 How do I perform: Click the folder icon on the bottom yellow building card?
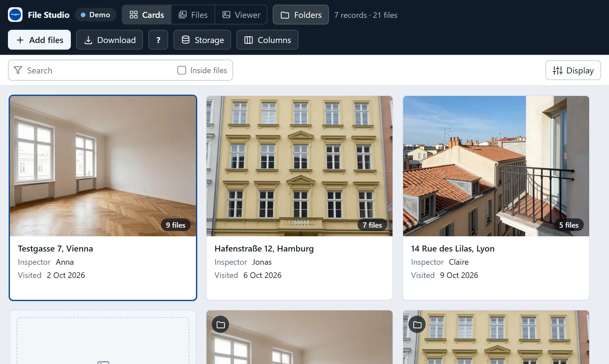417,325
